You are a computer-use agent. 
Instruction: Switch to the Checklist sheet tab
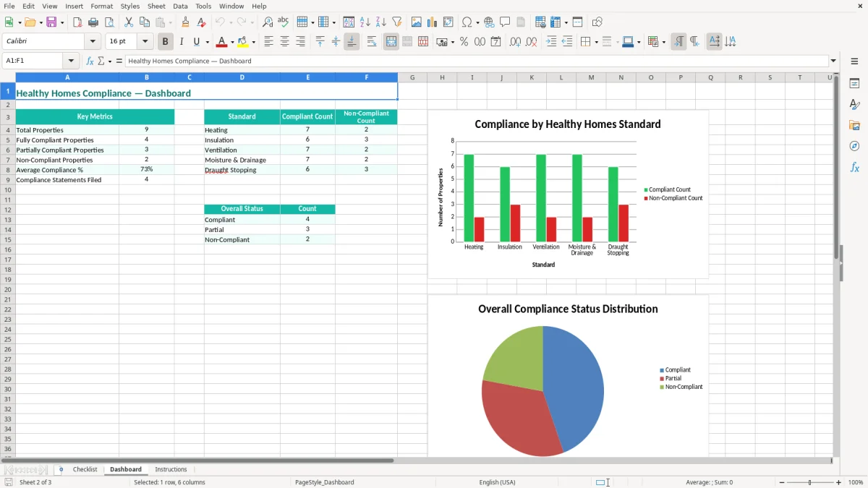click(x=85, y=469)
